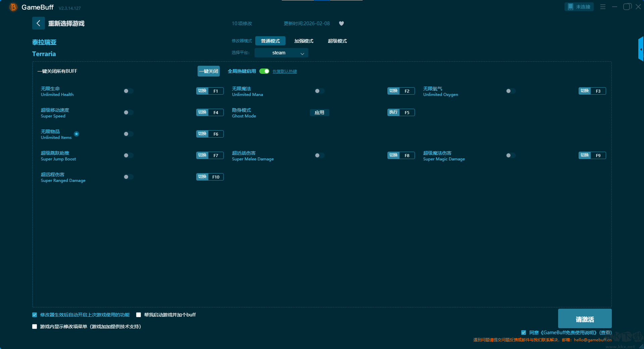Turn off global hotkey toggle
Image resolution: width=644 pixels, height=349 pixels.
pyautogui.click(x=264, y=71)
